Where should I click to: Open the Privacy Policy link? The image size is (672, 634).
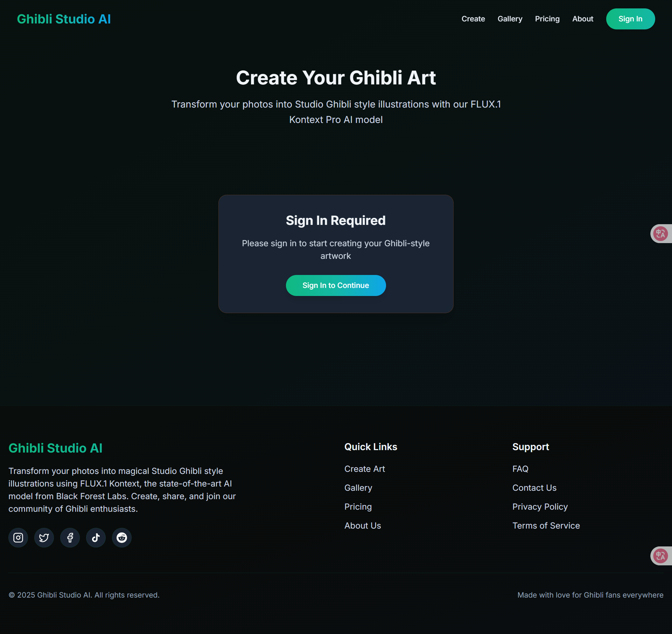(x=540, y=506)
